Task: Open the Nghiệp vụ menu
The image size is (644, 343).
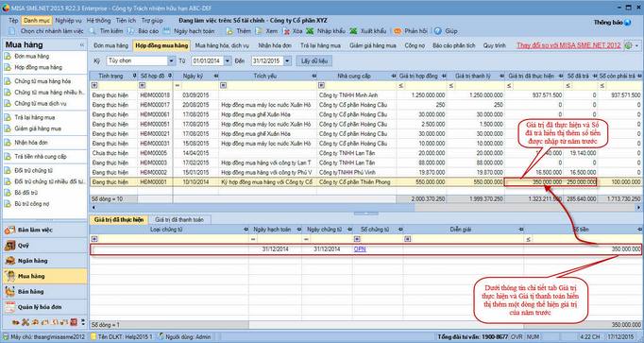Action: pyautogui.click(x=68, y=21)
